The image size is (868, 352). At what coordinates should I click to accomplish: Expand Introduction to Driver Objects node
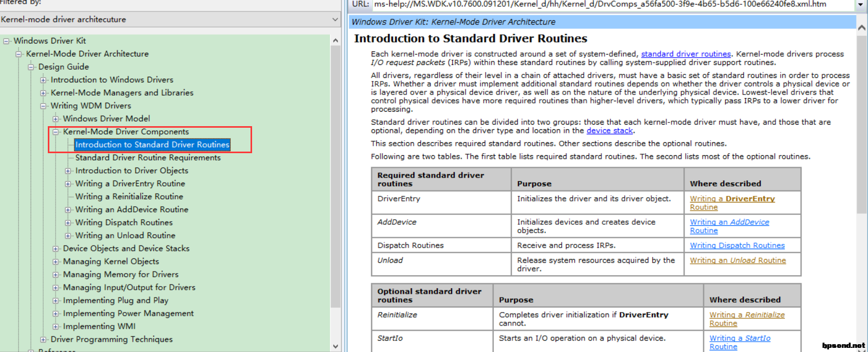pyautogui.click(x=68, y=171)
